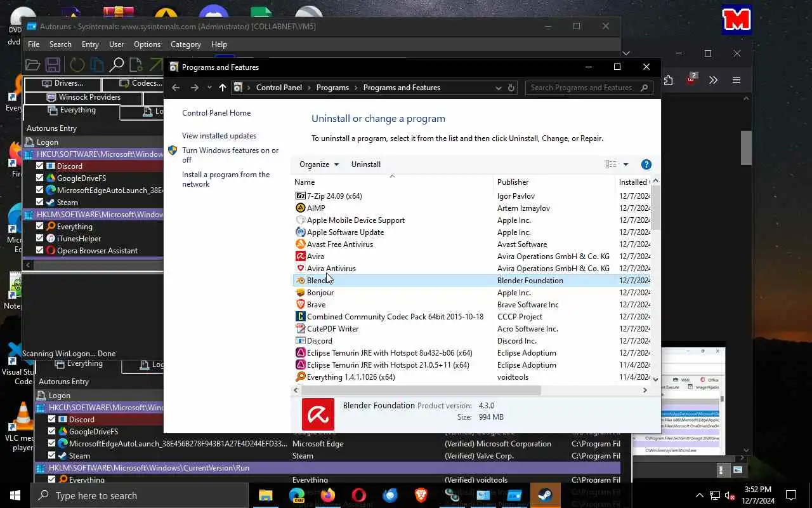Click the Uninstall button
The image size is (812, 508).
pos(366,164)
